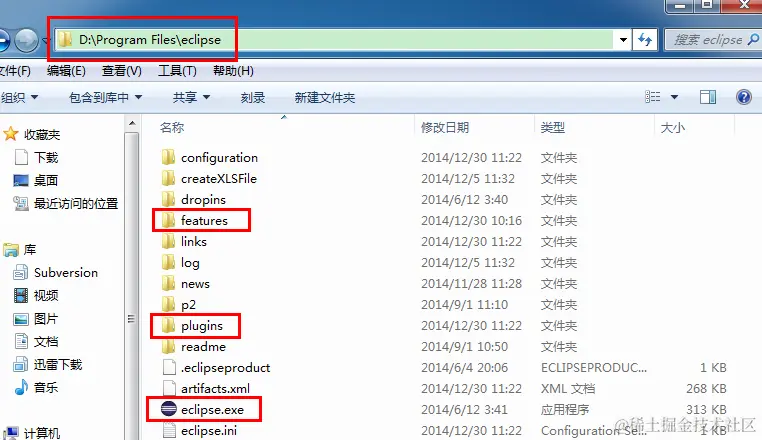Click the 268 KB size of artifacts.xml
This screenshot has width=762, height=440.
[x=706, y=388]
